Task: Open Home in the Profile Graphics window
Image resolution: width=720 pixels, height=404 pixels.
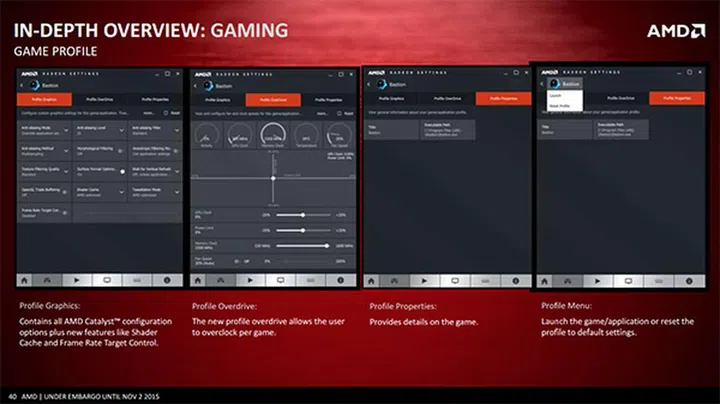Action: 24,280
